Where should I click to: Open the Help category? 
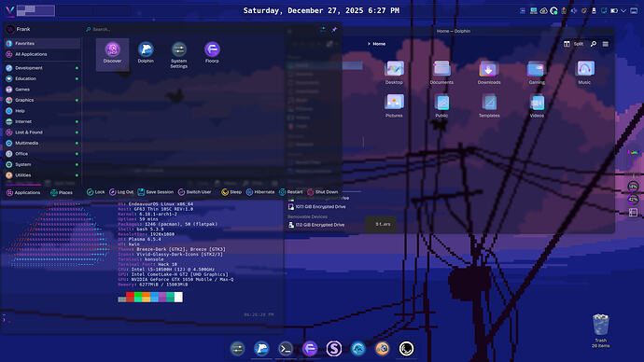point(42,111)
